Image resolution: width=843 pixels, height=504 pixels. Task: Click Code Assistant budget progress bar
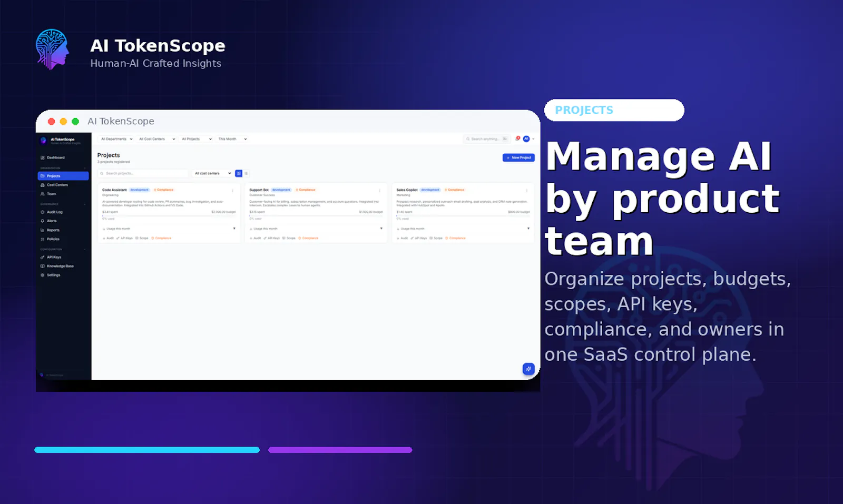click(169, 215)
